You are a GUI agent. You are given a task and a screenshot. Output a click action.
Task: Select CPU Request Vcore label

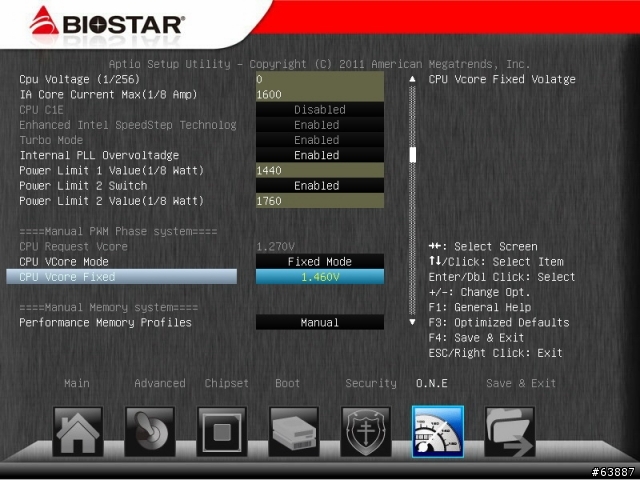tap(73, 247)
